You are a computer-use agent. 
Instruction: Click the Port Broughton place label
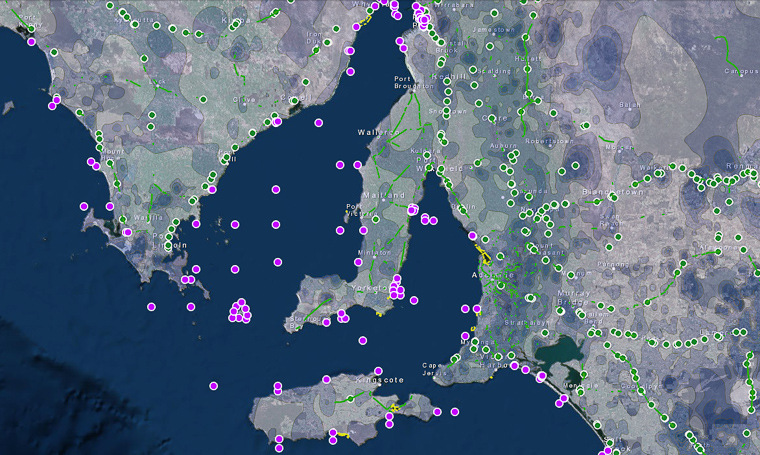(x=414, y=82)
